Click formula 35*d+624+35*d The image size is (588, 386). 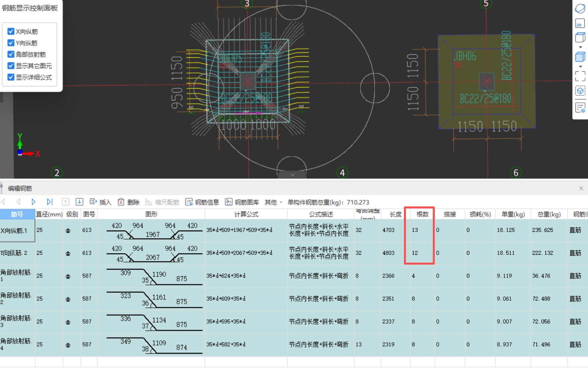(246, 276)
